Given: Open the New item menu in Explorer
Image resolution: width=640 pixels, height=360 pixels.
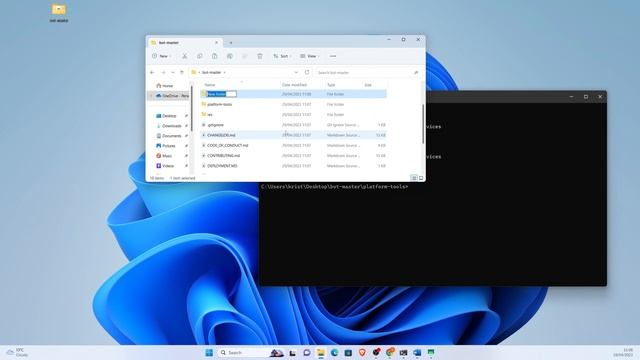Looking at the screenshot, I should tap(161, 56).
